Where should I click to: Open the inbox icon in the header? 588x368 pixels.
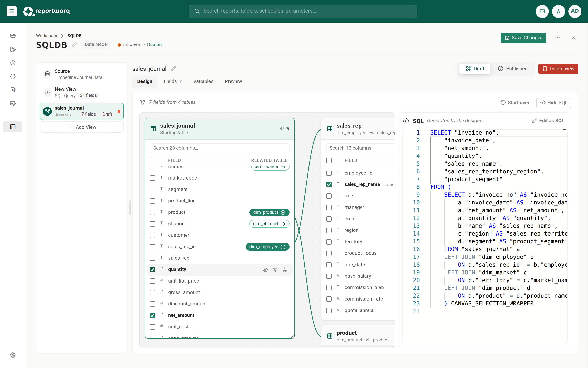pyautogui.click(x=542, y=11)
